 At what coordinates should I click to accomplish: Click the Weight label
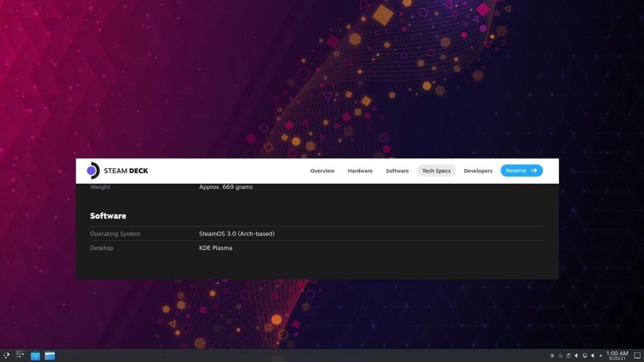(x=100, y=187)
